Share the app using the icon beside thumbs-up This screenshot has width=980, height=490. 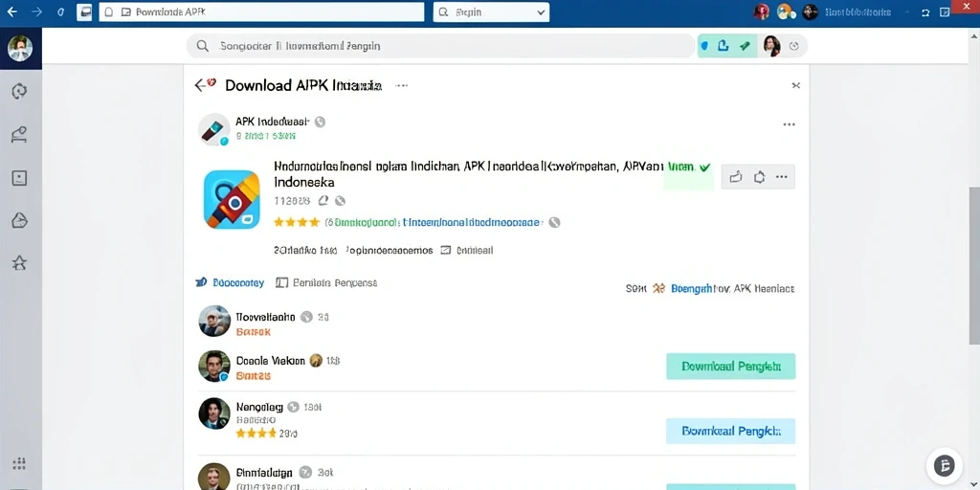click(x=759, y=177)
